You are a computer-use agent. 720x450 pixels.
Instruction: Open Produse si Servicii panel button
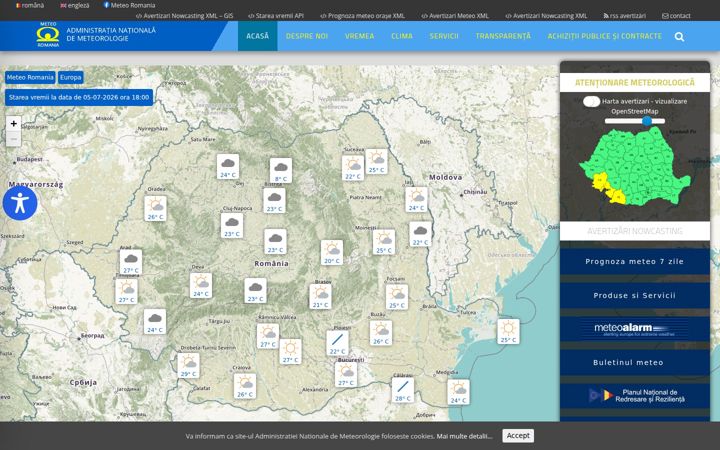(635, 295)
